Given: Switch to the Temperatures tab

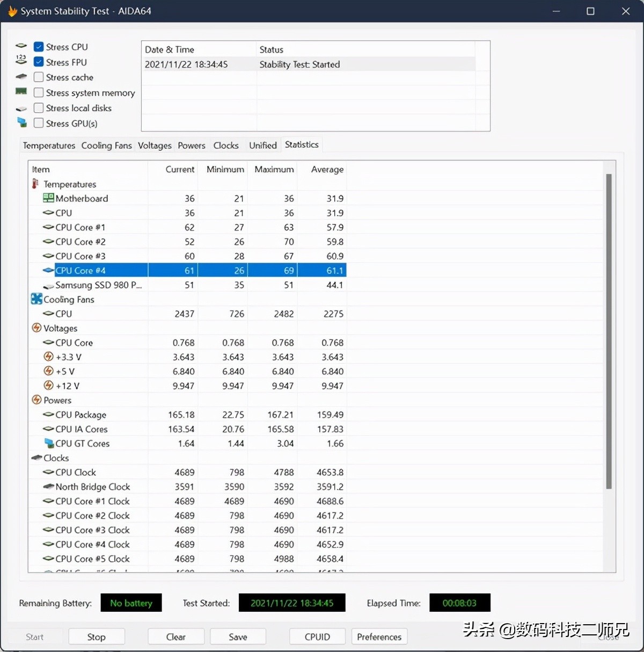Looking at the screenshot, I should [x=49, y=146].
